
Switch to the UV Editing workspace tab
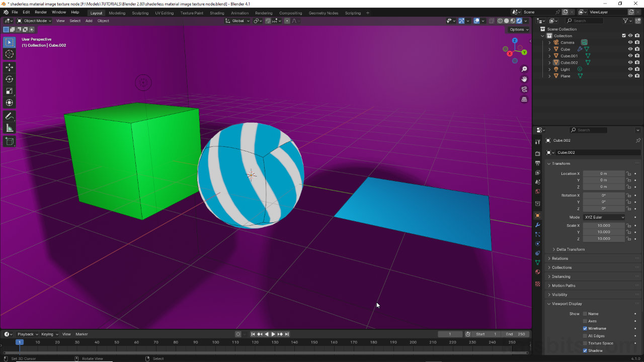tap(164, 13)
